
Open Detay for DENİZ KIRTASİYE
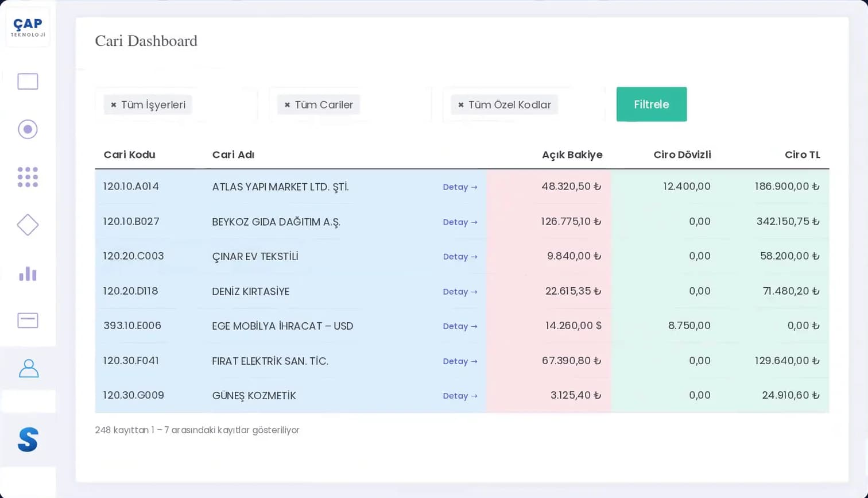[x=460, y=292]
